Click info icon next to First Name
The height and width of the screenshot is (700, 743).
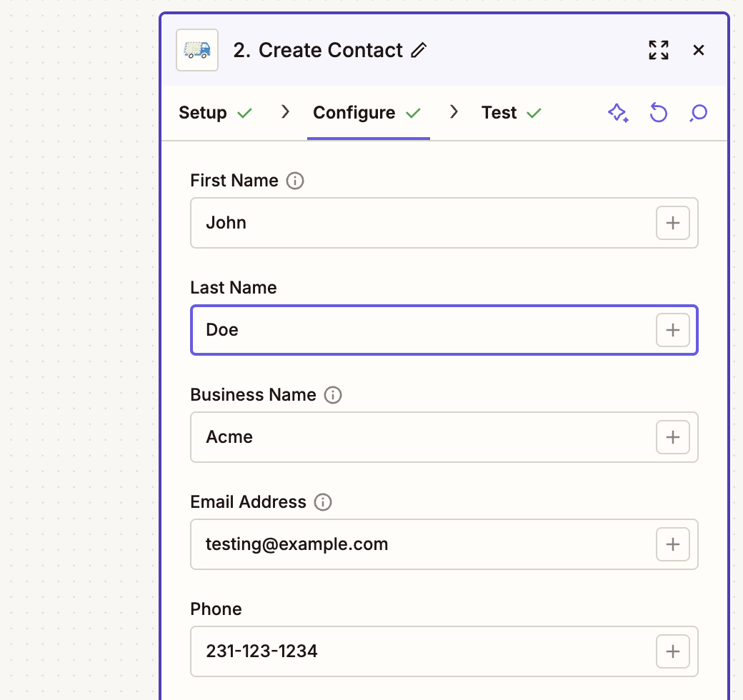(295, 181)
